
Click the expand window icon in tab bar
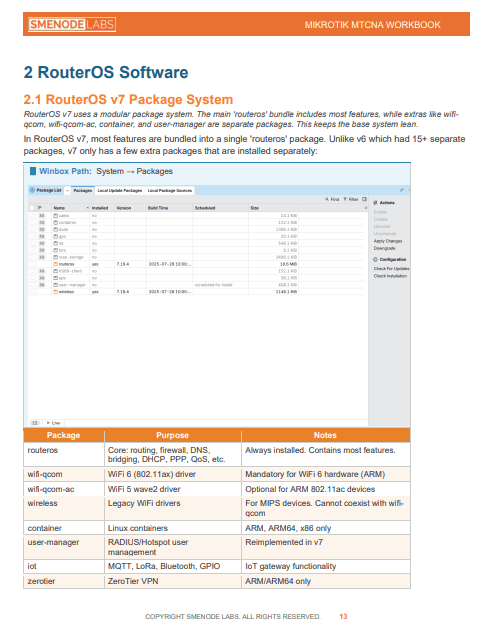click(402, 190)
